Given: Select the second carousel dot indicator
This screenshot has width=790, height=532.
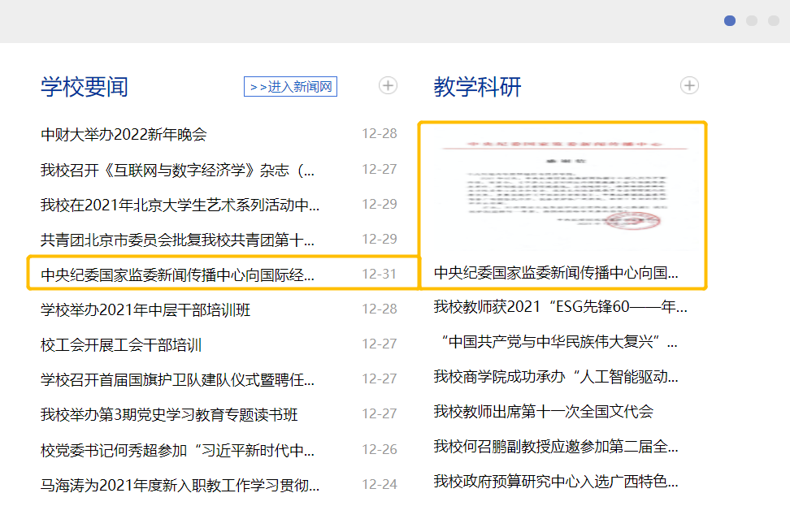Looking at the screenshot, I should 752,20.
